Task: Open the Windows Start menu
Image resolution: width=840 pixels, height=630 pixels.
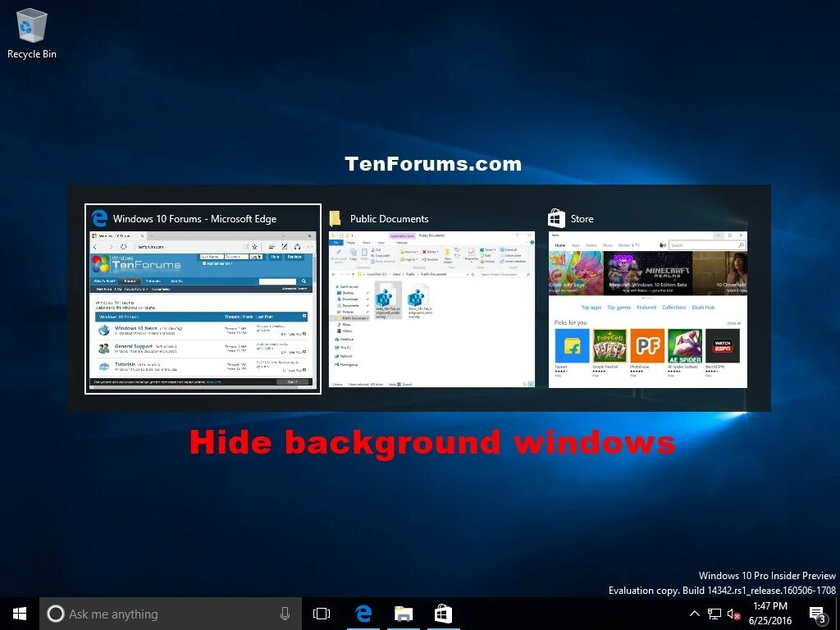Action: pyautogui.click(x=20, y=614)
